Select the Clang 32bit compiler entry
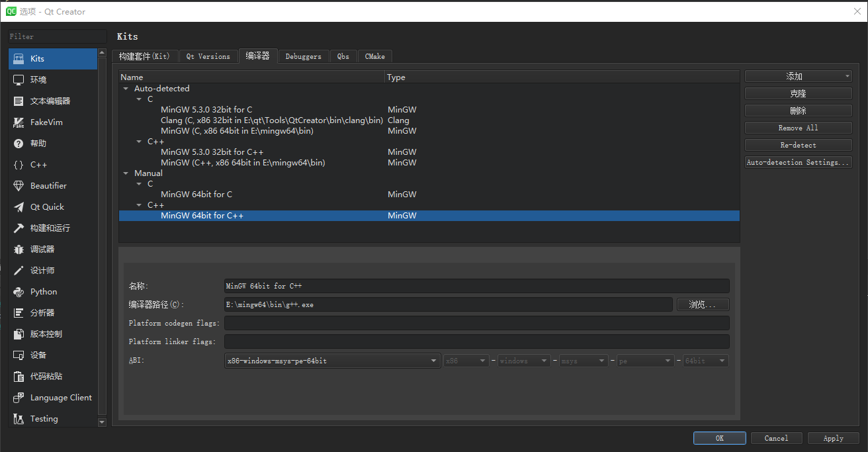 click(x=271, y=120)
